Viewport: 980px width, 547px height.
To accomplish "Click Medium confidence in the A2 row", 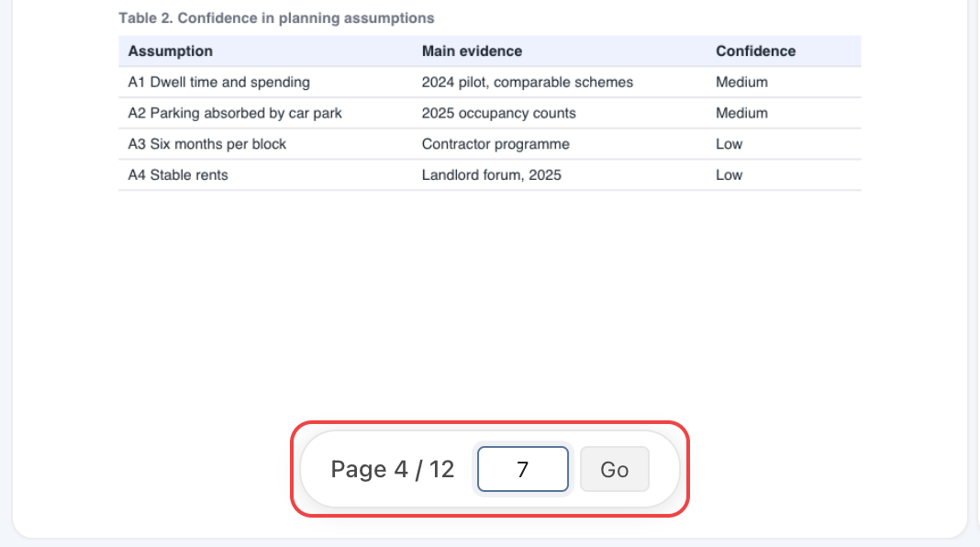I will pyautogui.click(x=741, y=113).
